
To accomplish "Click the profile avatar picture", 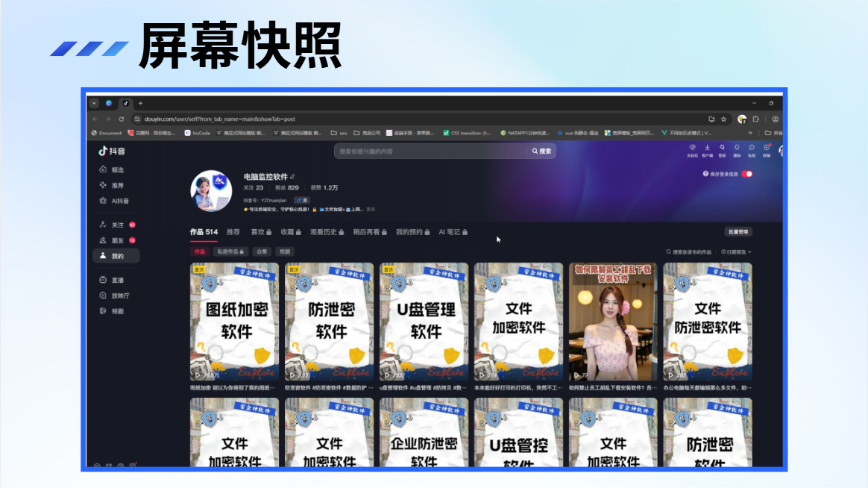I will (x=212, y=190).
